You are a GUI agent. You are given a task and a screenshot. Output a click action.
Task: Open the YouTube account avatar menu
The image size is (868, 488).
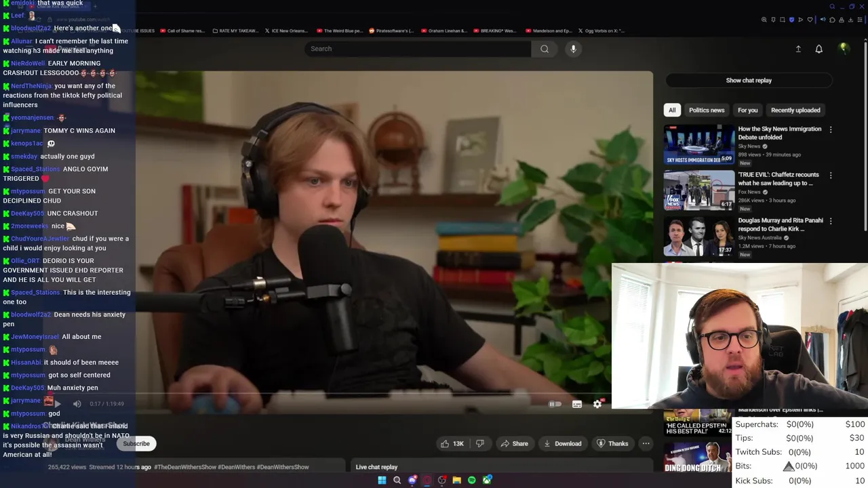[x=844, y=48]
